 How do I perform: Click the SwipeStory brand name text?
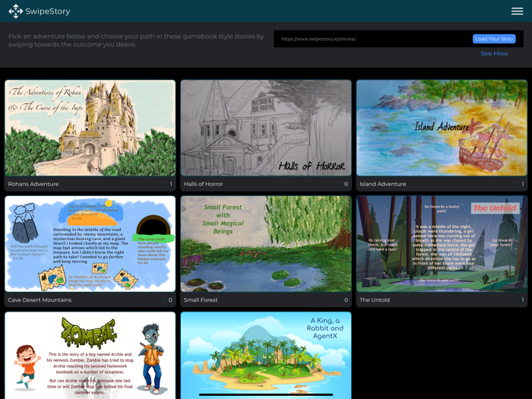tap(48, 11)
